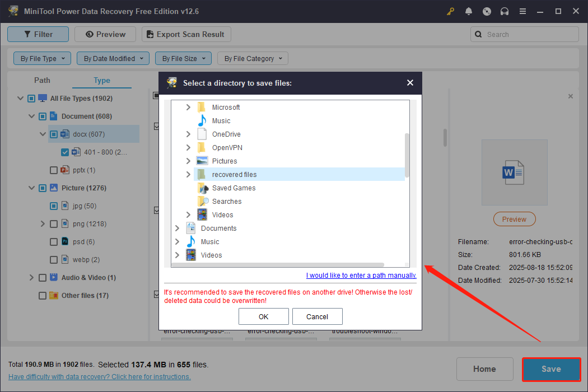Check the Other files (17) checkbox
This screenshot has height=392, width=588.
[43, 296]
